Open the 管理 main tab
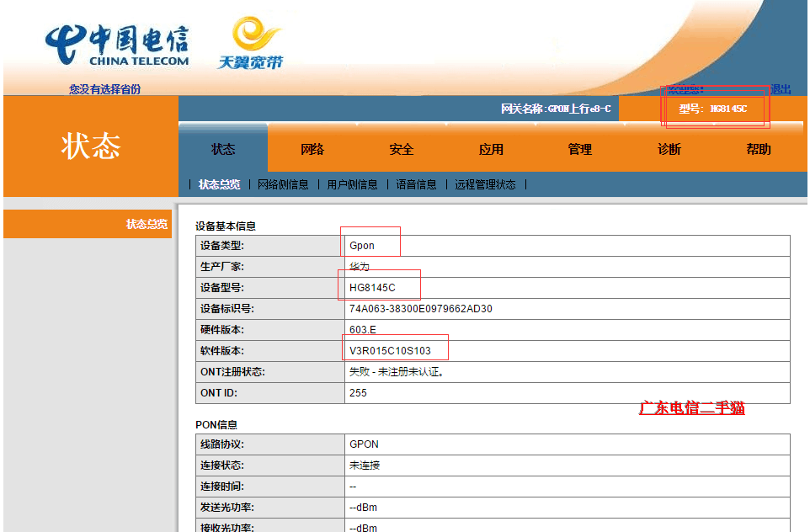The width and height of the screenshot is (810, 532). 579,149
